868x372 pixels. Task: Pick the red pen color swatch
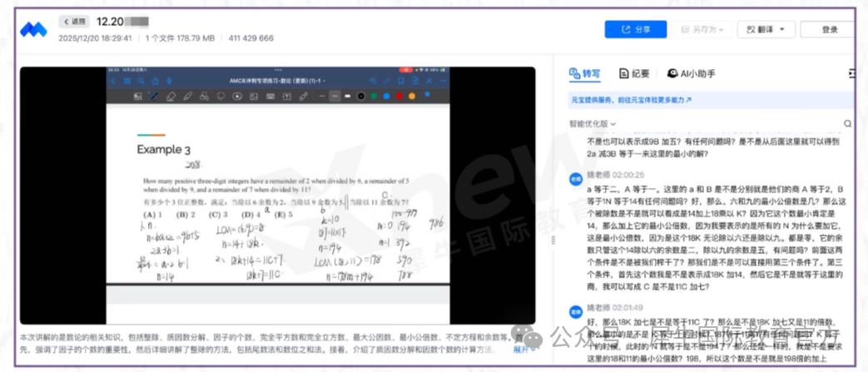pos(399,96)
